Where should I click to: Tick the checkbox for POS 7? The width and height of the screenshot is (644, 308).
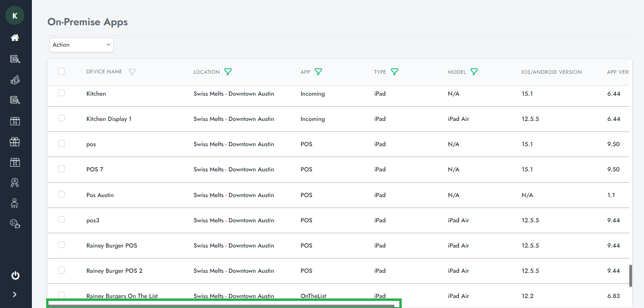click(61, 169)
